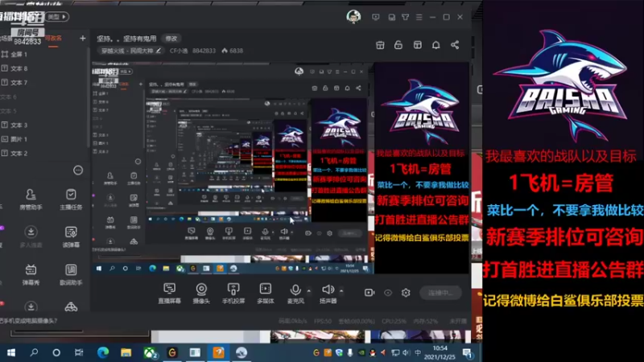644x362 pixels.
Task: Start recording with the video camera icon
Action: (x=369, y=293)
